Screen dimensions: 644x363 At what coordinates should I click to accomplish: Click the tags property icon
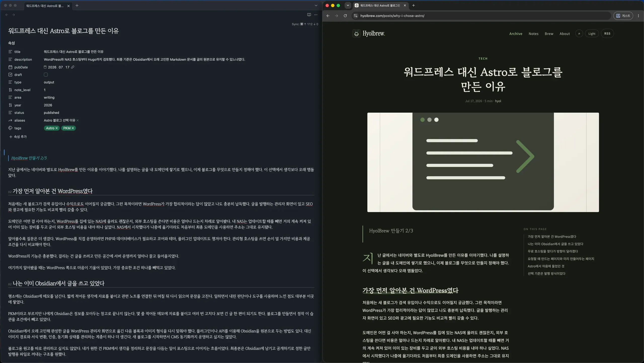[10, 128]
